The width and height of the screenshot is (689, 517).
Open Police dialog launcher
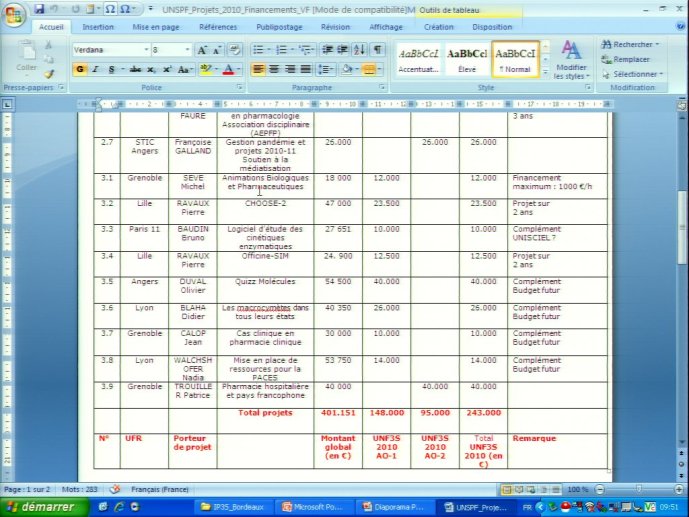coord(239,87)
